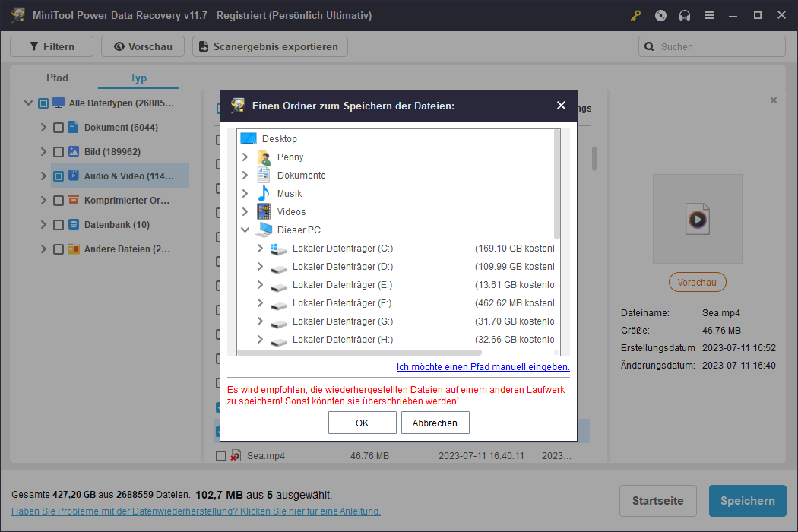Click the Datenbank type icon
Image resolution: width=798 pixels, height=532 pixels.
(74, 224)
